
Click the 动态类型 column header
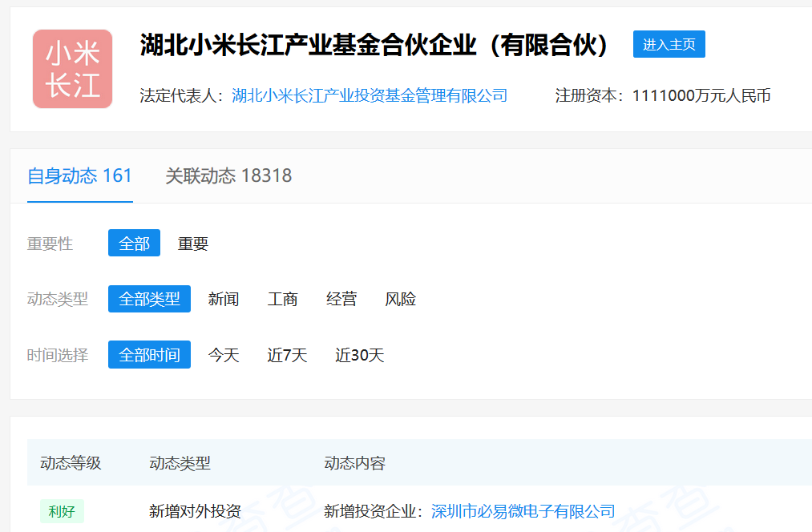[x=180, y=463]
